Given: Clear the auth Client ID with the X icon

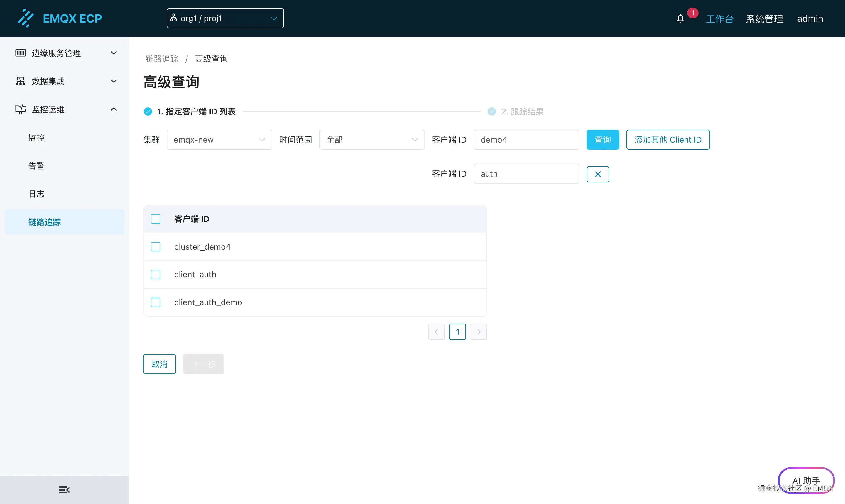Looking at the screenshot, I should tap(597, 174).
